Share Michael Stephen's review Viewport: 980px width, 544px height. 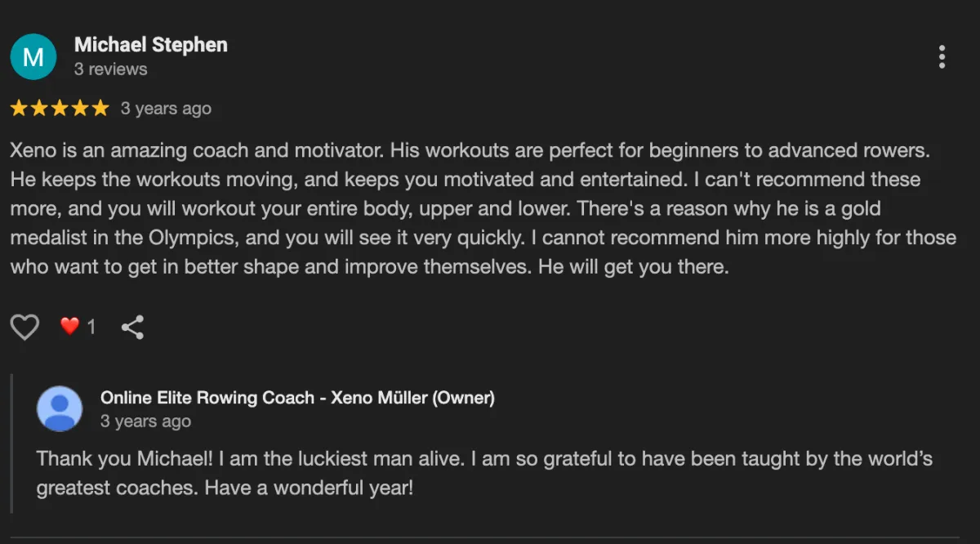click(x=132, y=328)
